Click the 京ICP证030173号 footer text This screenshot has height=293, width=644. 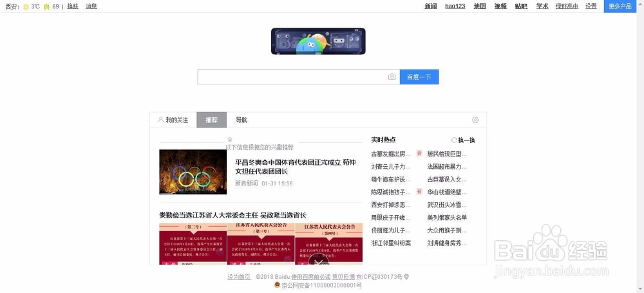(x=379, y=277)
